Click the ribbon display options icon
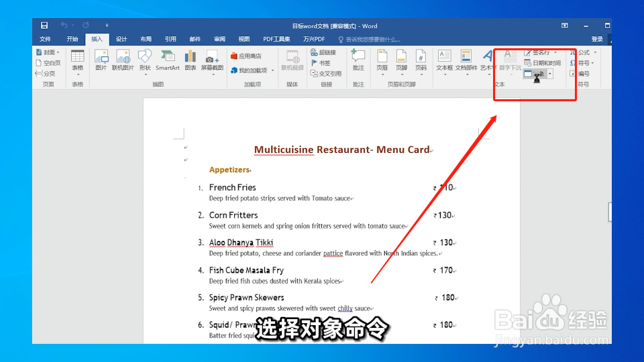The image size is (644, 362). click(565, 25)
